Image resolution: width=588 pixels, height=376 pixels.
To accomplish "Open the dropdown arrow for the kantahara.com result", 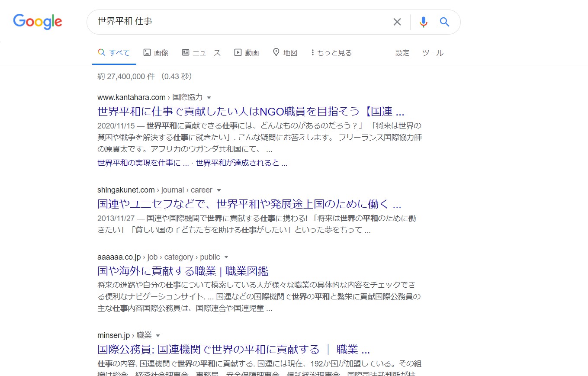I will [209, 97].
